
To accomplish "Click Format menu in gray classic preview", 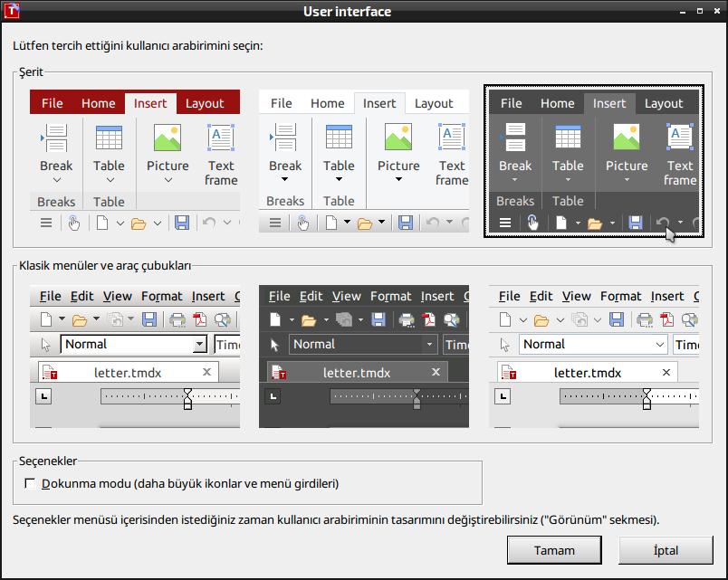I will point(161,296).
